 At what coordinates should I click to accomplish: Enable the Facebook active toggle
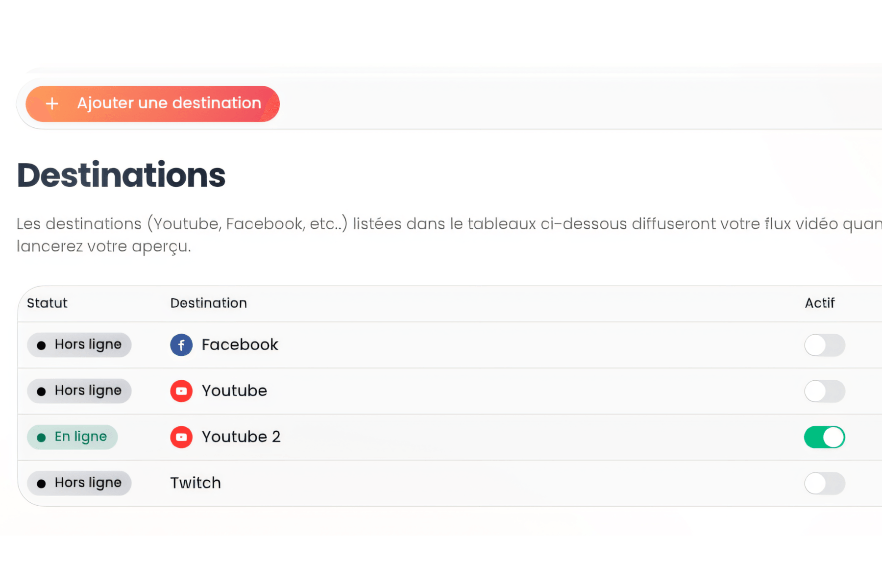pos(824,345)
